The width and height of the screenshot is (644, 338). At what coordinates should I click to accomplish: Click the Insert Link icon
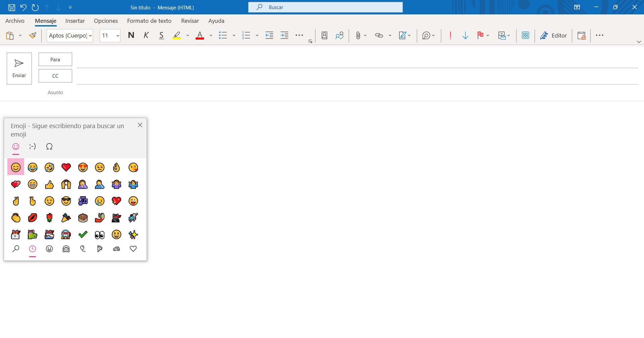[379, 35]
